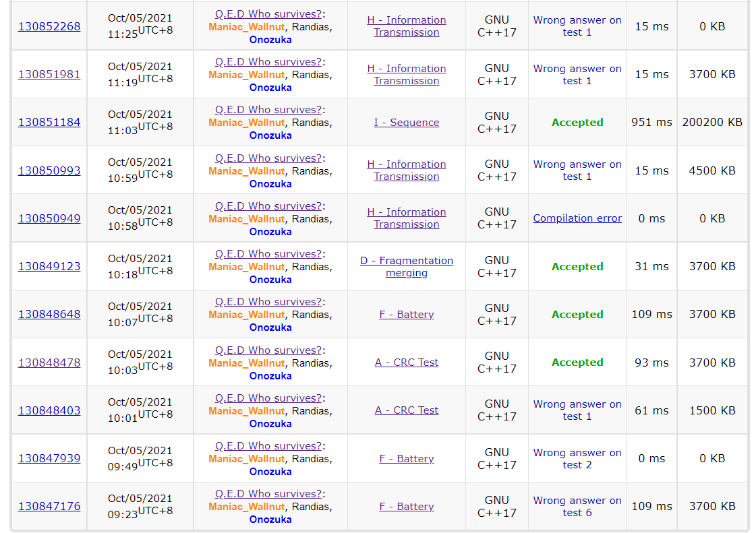The height and width of the screenshot is (533, 756).
Task: Open F - Battery problem in the 10:07 row
Action: (407, 315)
